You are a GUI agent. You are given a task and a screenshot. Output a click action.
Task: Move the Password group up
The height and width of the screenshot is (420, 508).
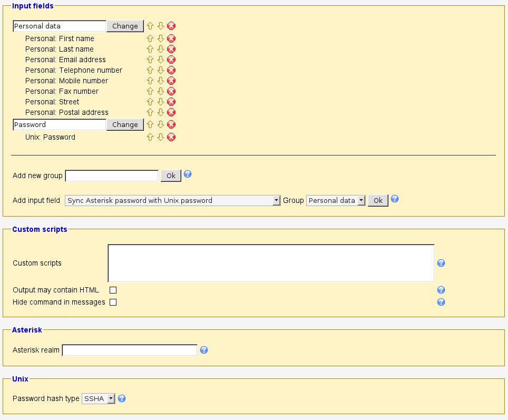(150, 124)
